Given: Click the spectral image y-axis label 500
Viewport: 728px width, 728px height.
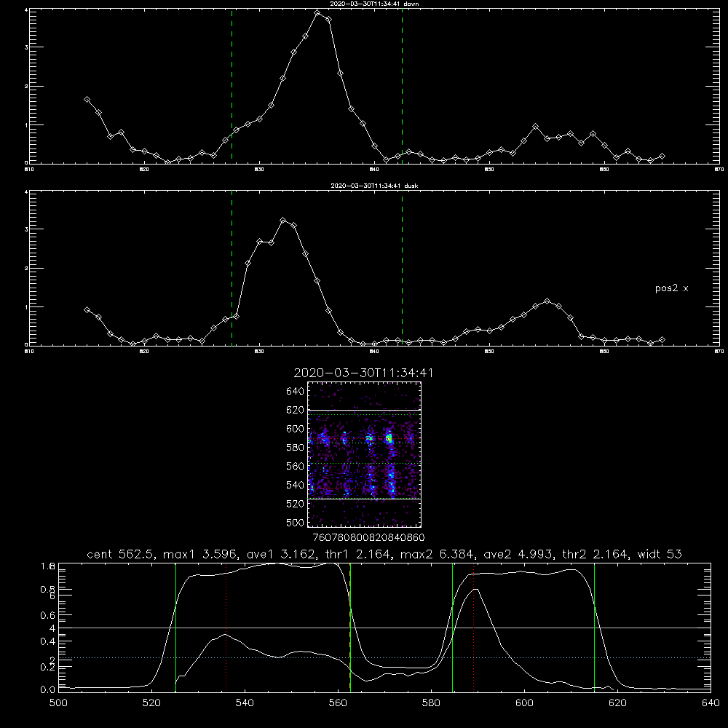Looking at the screenshot, I should 295,522.
